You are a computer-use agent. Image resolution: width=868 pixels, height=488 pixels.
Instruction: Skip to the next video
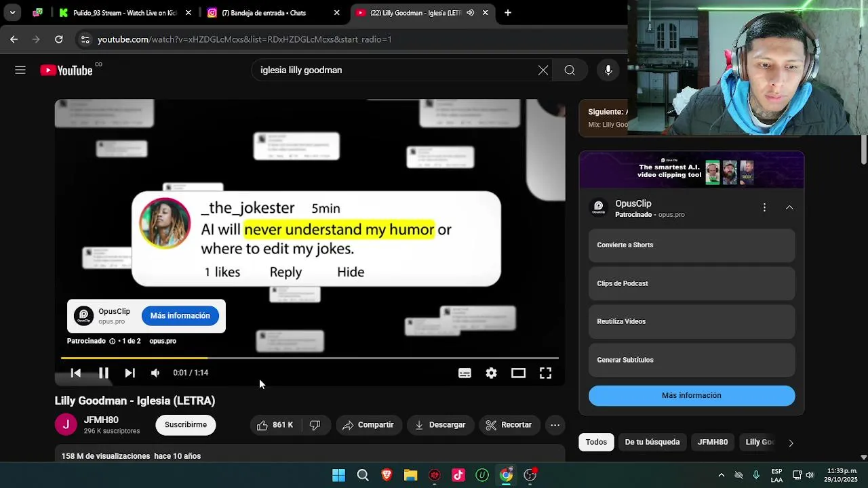pyautogui.click(x=130, y=373)
